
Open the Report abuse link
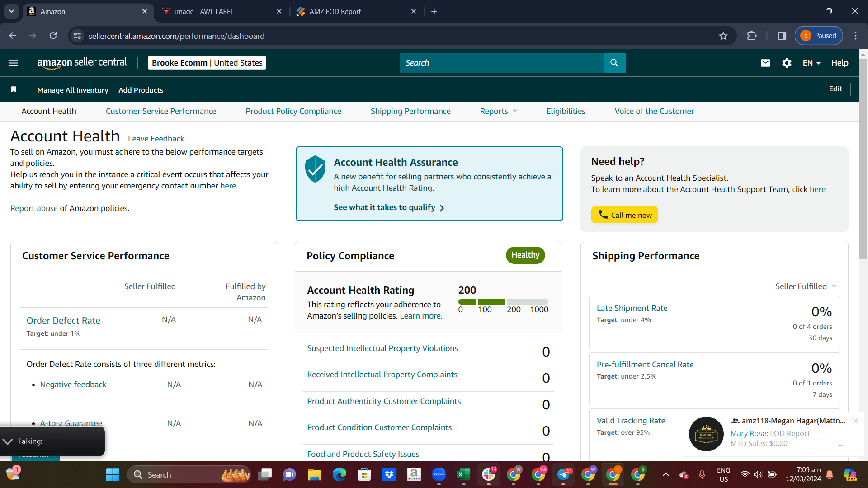coord(34,208)
